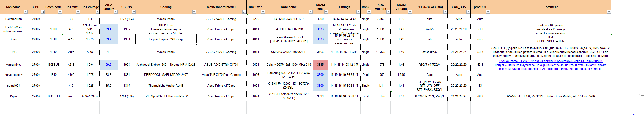This screenshot has height=115, width=644.
Task: Select the red-highlighted 3635 DRAM Mhz cell
Action: 320,65
